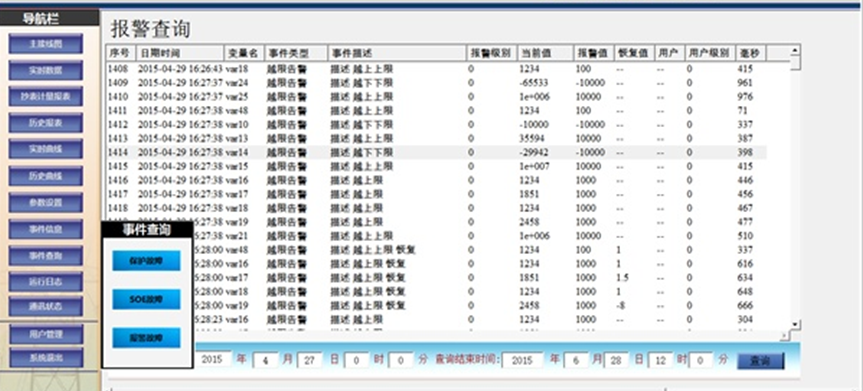This screenshot has width=863, height=391.
Task: Select 报警故障 in the 事件查询 popup
Action: pyautogui.click(x=146, y=338)
